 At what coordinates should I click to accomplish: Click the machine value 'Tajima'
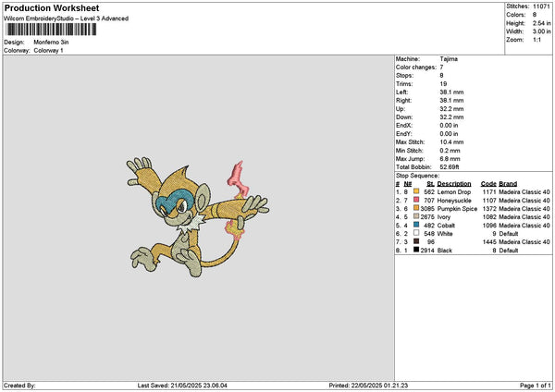pyautogui.click(x=449, y=59)
